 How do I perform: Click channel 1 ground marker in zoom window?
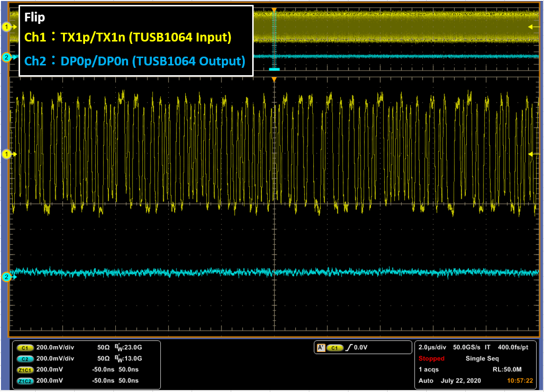click(8, 154)
